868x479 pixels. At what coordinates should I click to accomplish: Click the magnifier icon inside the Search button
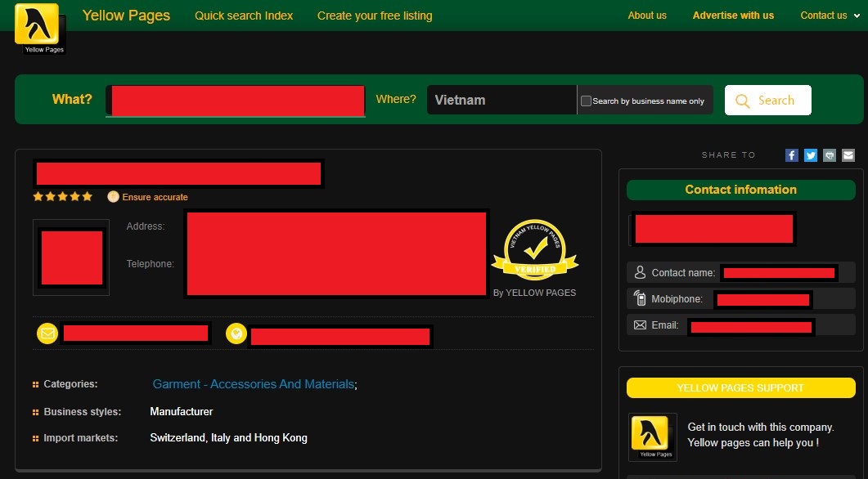coord(742,100)
